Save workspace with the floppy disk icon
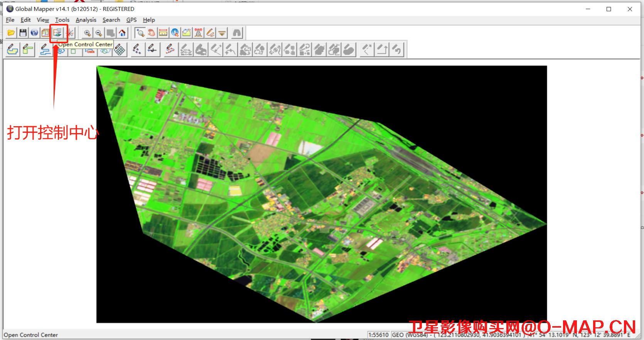The image size is (644, 340). 23,33
